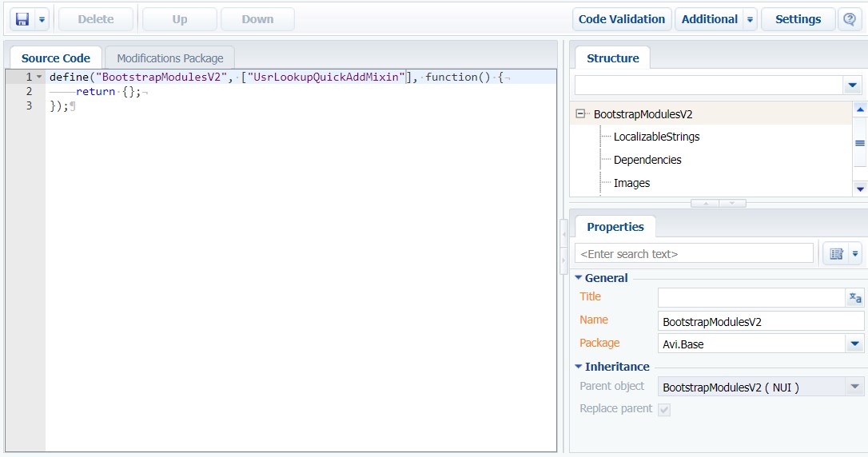Click the return keyword in line 2

pyautogui.click(x=95, y=91)
